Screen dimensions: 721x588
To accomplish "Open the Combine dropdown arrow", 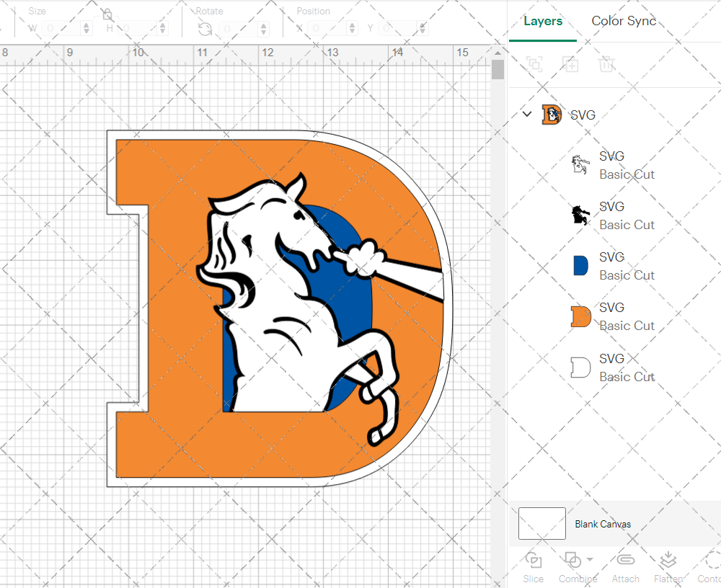I will pyautogui.click(x=590, y=559).
